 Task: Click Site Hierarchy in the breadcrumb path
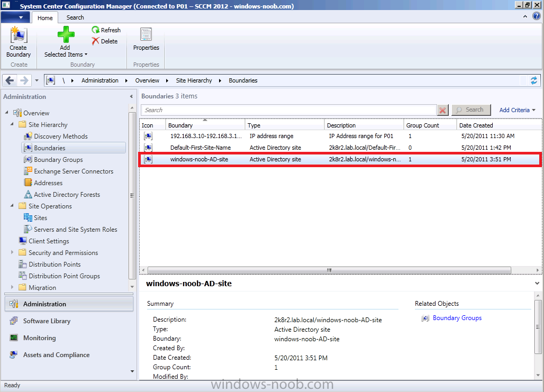pos(194,80)
